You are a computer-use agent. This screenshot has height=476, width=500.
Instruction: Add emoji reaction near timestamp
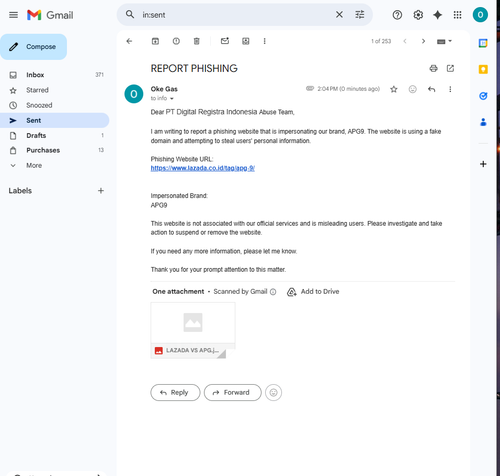413,89
